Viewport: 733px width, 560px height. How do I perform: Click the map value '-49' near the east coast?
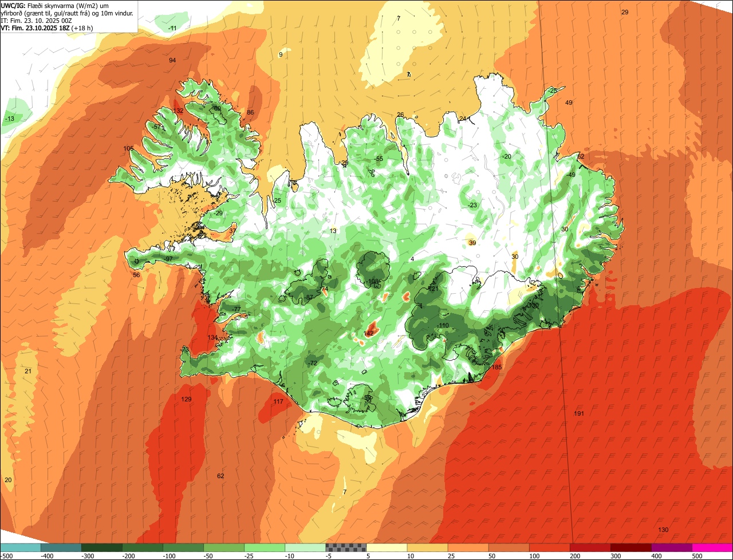pos(571,175)
